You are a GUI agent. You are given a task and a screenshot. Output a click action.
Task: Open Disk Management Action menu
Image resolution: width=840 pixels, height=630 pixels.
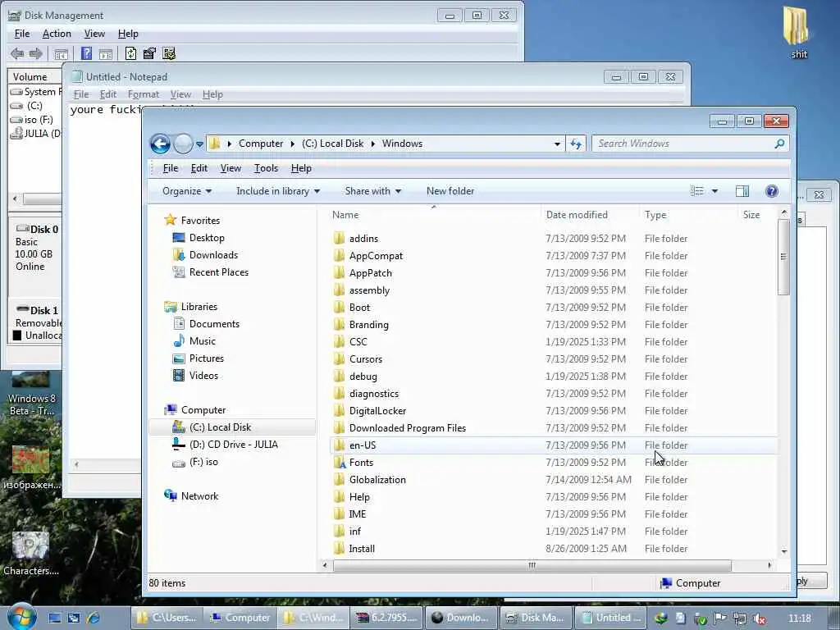pos(57,34)
